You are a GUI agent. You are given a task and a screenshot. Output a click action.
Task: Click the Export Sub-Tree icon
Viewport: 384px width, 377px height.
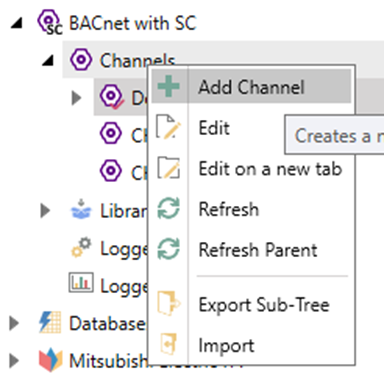pyautogui.click(x=168, y=303)
